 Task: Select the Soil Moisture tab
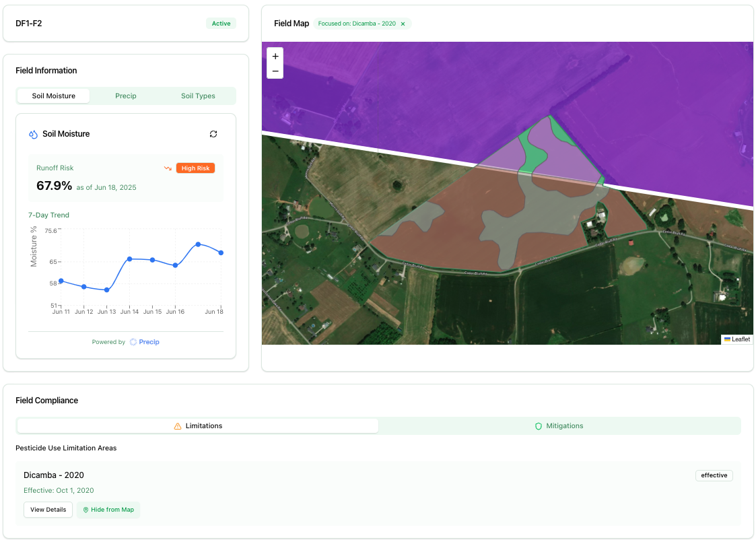[53, 96]
